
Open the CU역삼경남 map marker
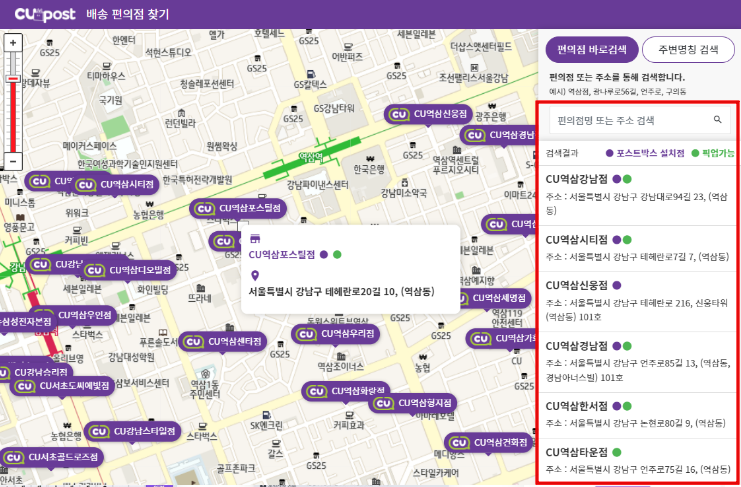(497, 136)
